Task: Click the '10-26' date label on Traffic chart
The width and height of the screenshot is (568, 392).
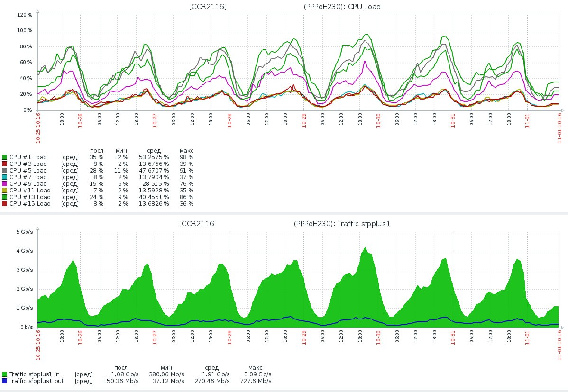Action: click(81, 337)
